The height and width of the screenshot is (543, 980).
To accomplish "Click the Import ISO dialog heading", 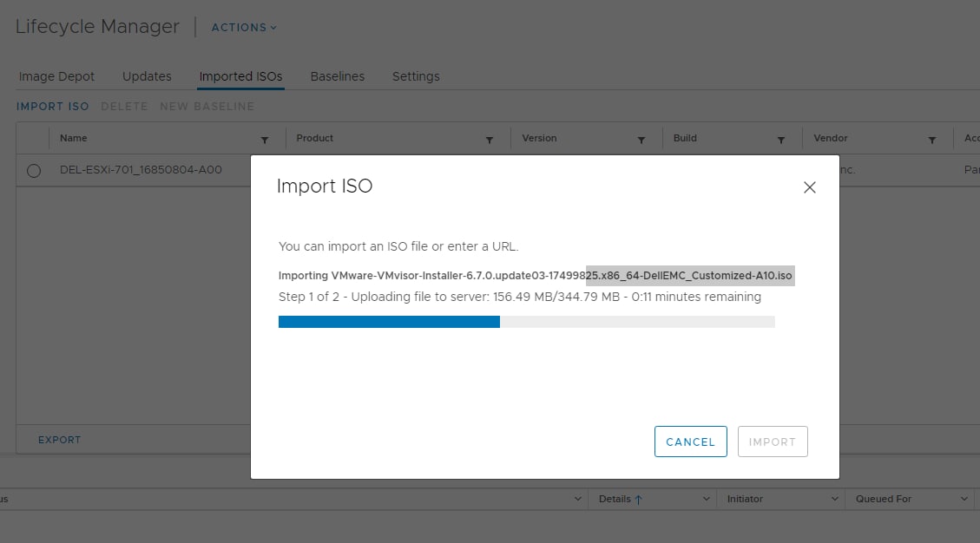I will [325, 186].
